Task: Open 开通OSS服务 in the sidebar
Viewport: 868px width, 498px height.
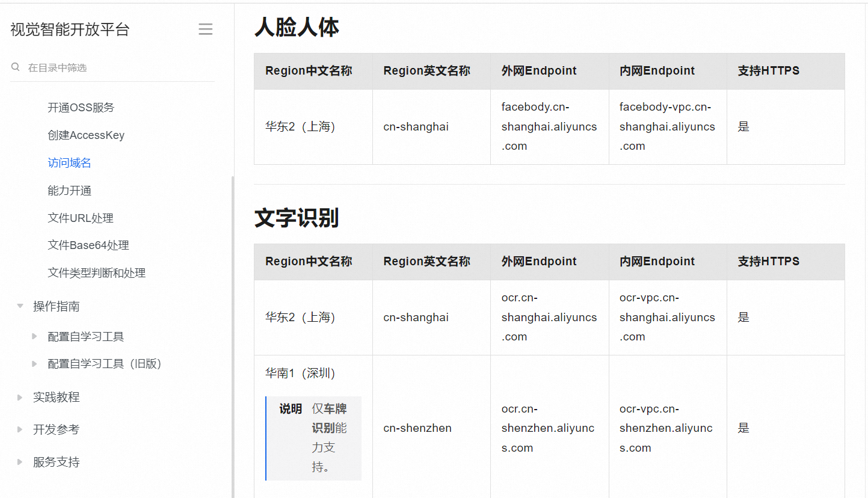Action: 81,108
